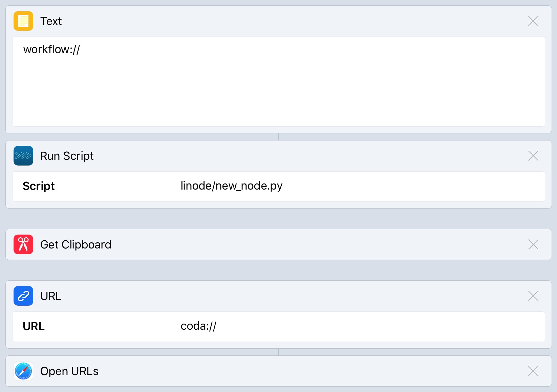Remove the URL action
Viewport: 557px width, 392px height.
(533, 296)
